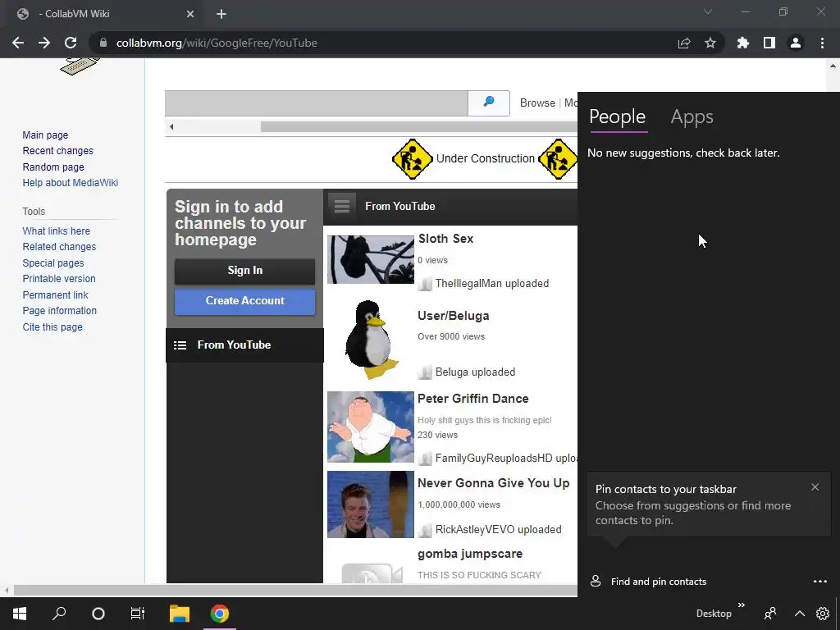Switch to the People tab
This screenshot has width=840, height=630.
617,116
